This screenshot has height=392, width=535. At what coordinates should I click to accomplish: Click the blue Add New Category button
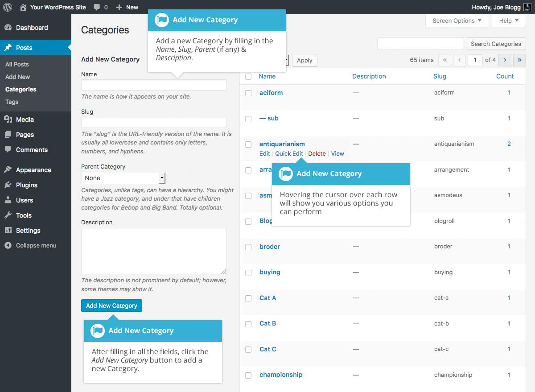[x=111, y=305]
